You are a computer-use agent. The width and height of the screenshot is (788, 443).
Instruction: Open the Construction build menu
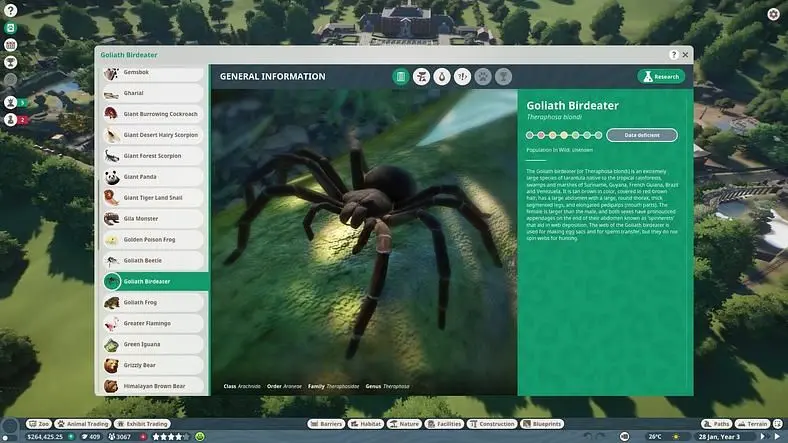[491, 424]
